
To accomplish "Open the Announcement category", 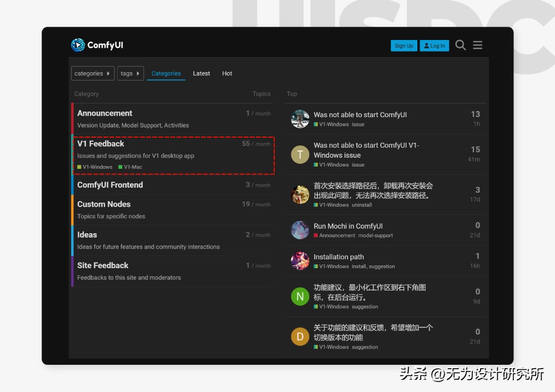I will 105,113.
